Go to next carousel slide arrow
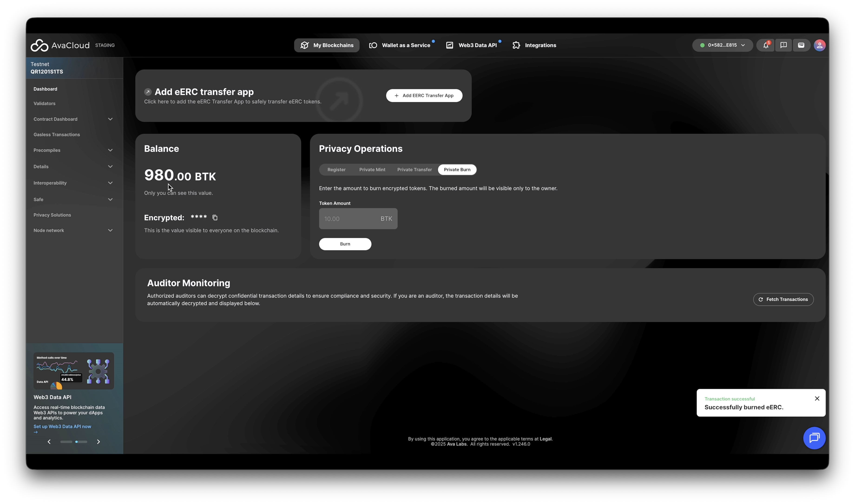Viewport: 855px width, 504px height. pyautogui.click(x=99, y=442)
